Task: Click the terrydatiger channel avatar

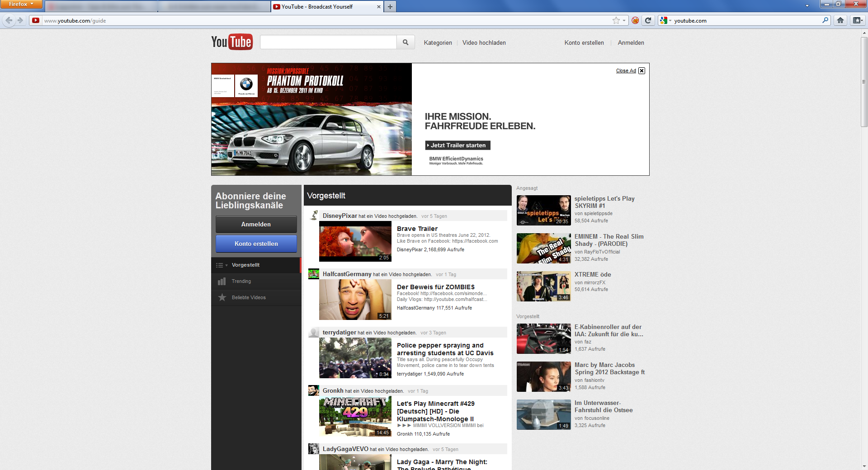Action: click(x=314, y=332)
